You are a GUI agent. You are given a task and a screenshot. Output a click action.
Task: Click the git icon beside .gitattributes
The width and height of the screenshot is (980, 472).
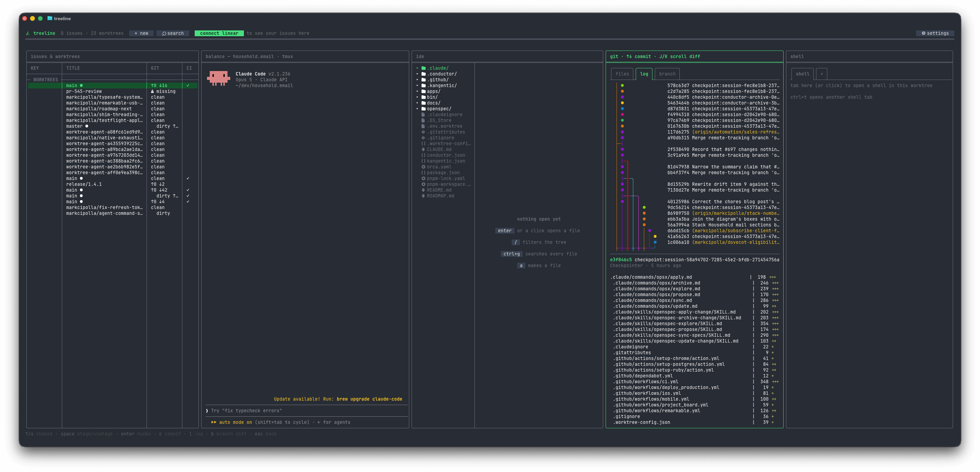point(423,132)
